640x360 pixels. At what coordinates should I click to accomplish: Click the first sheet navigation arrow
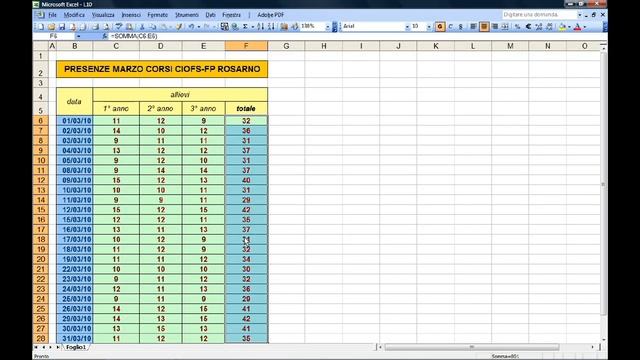pyautogui.click(x=36, y=347)
